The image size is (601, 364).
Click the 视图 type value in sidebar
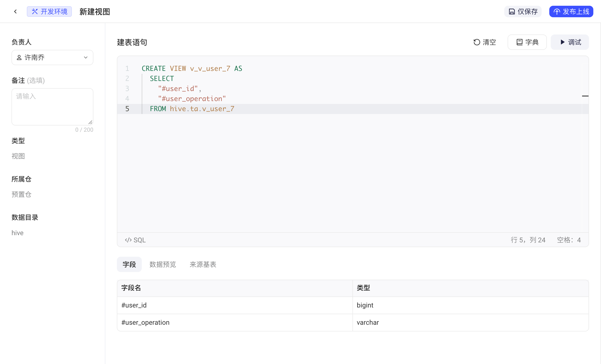coord(18,156)
